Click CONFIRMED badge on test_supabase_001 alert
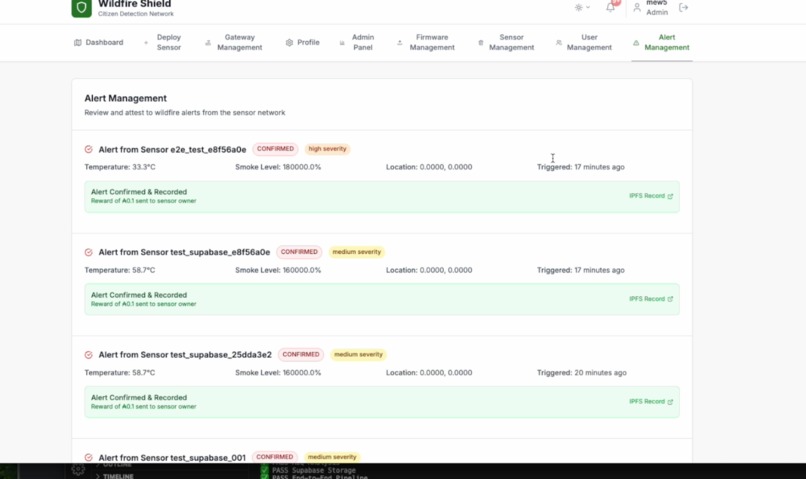 (x=274, y=457)
